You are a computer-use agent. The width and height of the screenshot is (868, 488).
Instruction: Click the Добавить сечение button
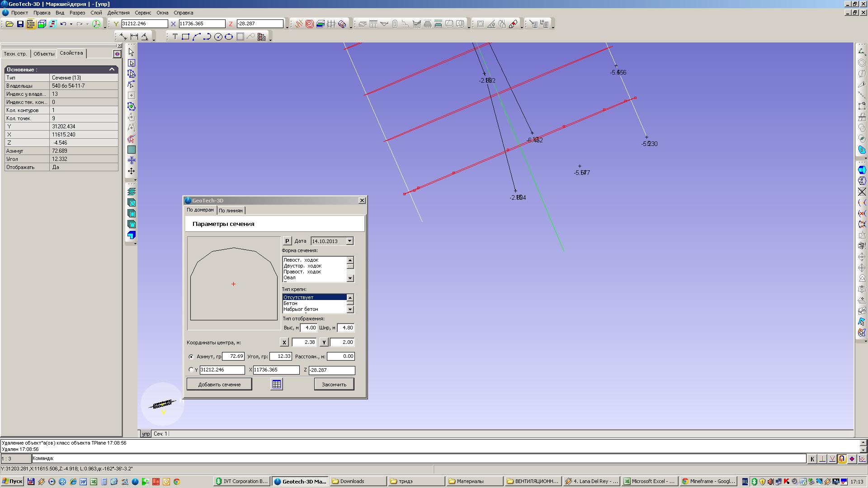tap(219, 385)
